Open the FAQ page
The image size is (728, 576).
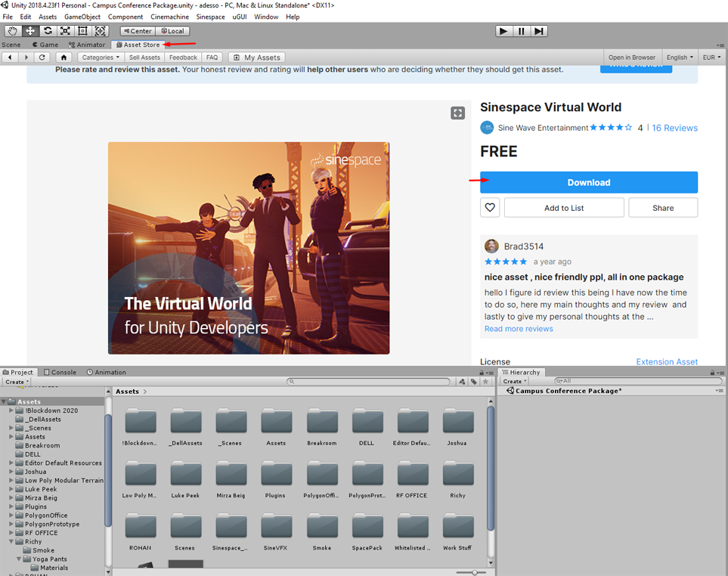pos(212,57)
